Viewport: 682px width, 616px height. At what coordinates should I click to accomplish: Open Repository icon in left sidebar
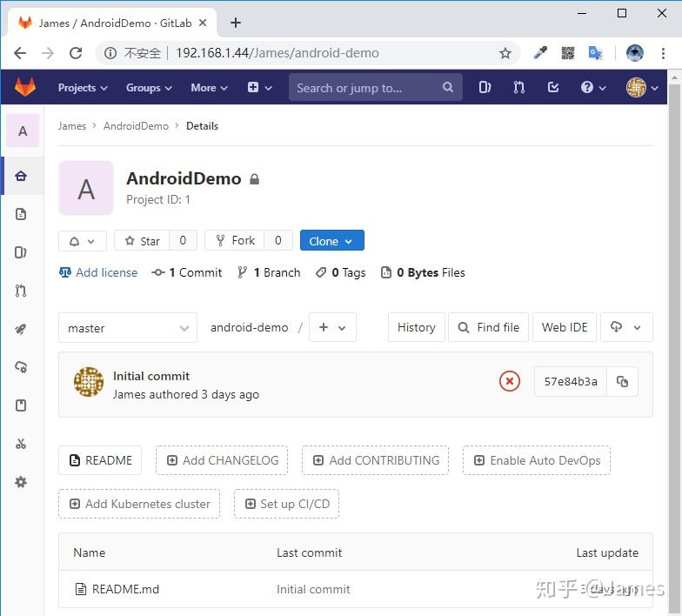tap(21, 214)
